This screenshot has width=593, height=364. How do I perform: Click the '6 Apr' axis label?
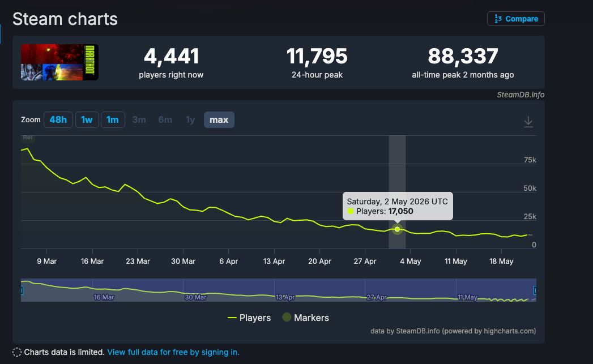(x=228, y=261)
